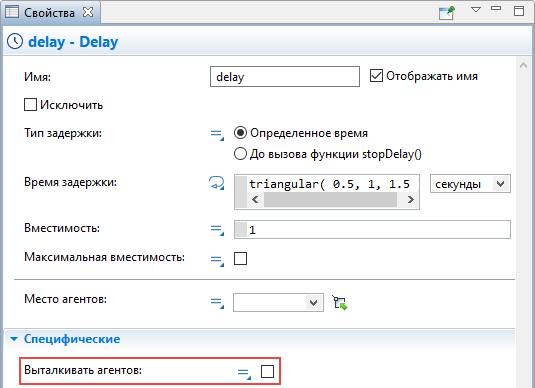This screenshot has height=388, width=535.
Task: Click the select-from-diagram icon beside Место агентов
Action: [x=339, y=303]
